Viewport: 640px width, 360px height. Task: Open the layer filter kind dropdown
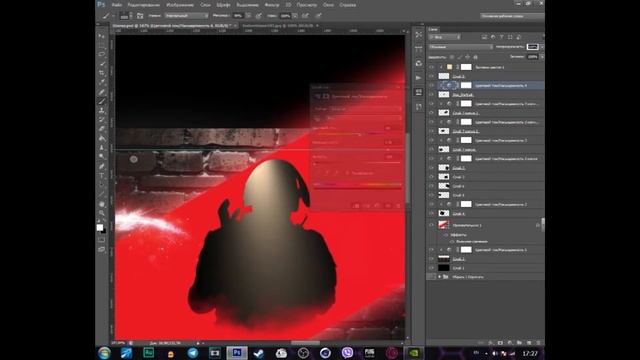pos(444,37)
